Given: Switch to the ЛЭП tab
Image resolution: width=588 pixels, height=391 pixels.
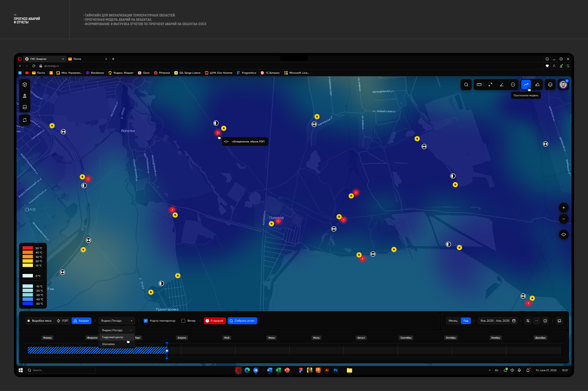Looking at the screenshot, I should click(x=63, y=321).
